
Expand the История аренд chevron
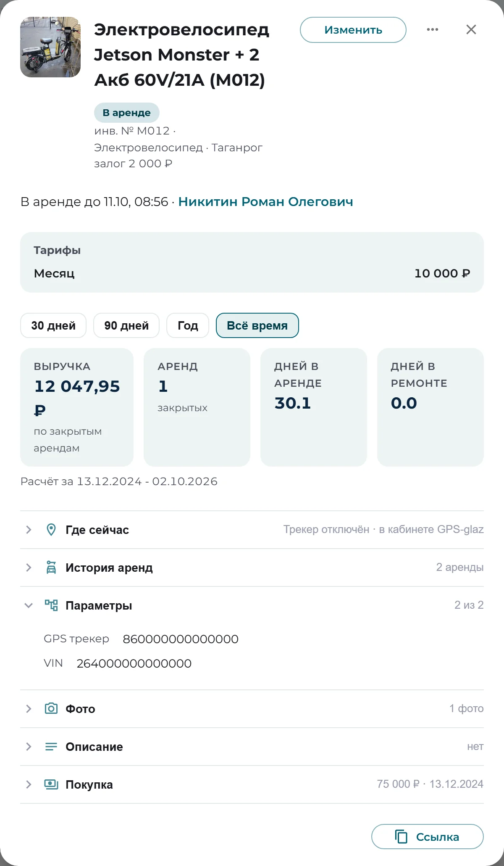29,568
